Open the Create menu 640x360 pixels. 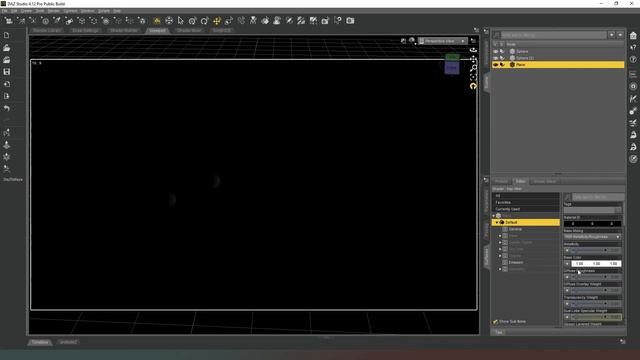(x=26, y=11)
